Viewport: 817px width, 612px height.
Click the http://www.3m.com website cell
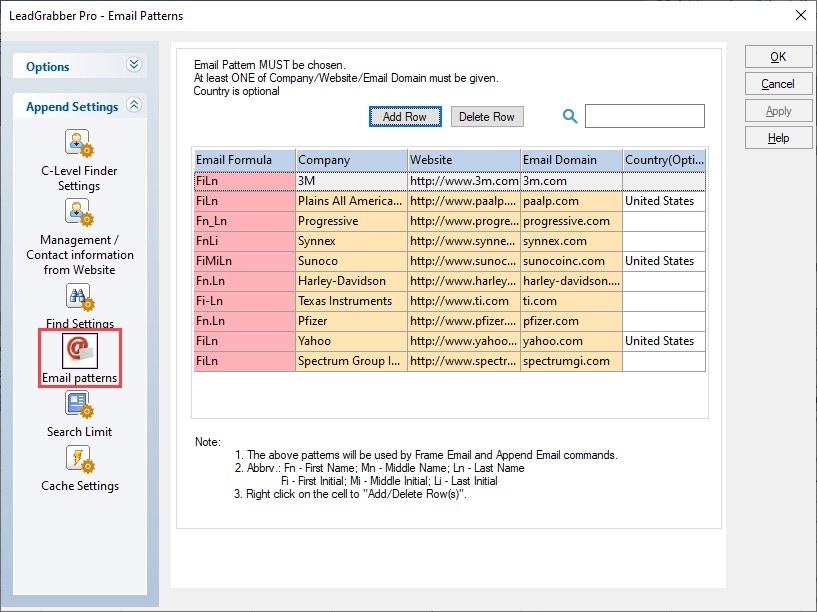tap(464, 181)
